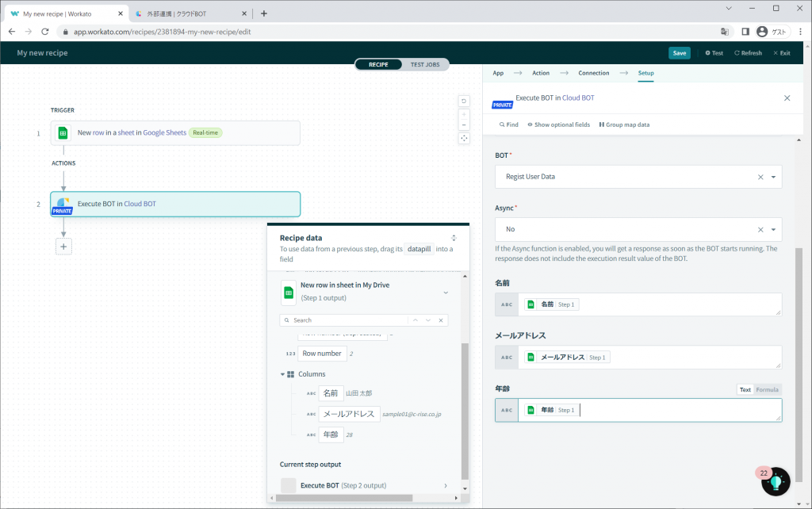Add a new step with the plus button

pyautogui.click(x=63, y=247)
